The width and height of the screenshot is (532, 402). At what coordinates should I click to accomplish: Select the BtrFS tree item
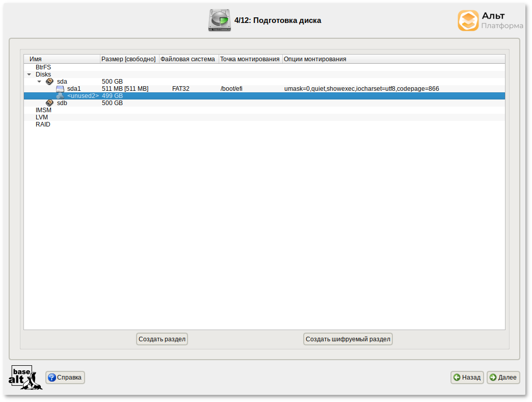click(x=43, y=67)
